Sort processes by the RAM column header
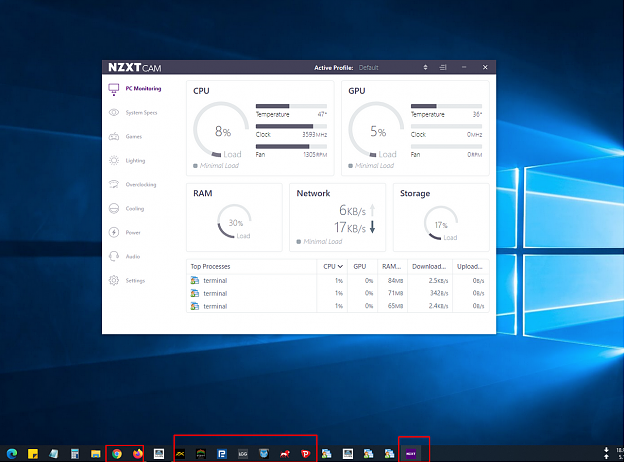Screen dimensions: 625x463 pos(391,267)
